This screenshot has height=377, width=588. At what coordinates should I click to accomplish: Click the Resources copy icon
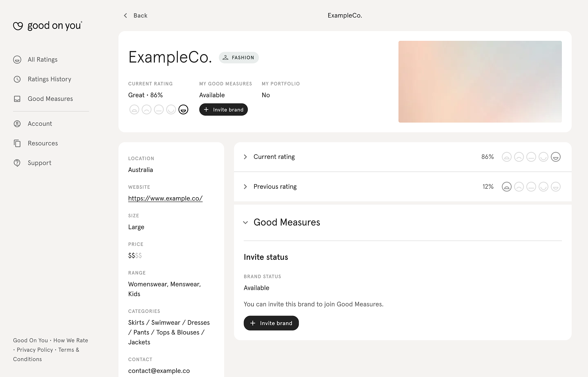(x=17, y=143)
